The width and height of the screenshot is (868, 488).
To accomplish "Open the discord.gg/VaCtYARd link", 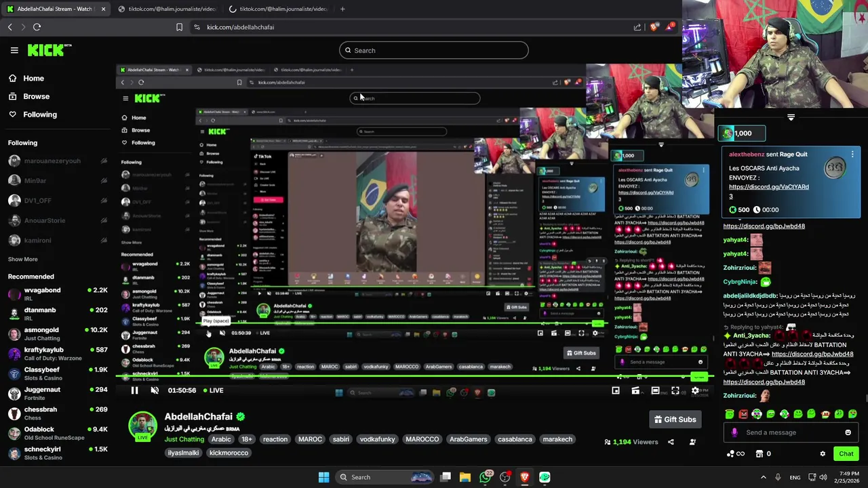I will click(x=769, y=187).
